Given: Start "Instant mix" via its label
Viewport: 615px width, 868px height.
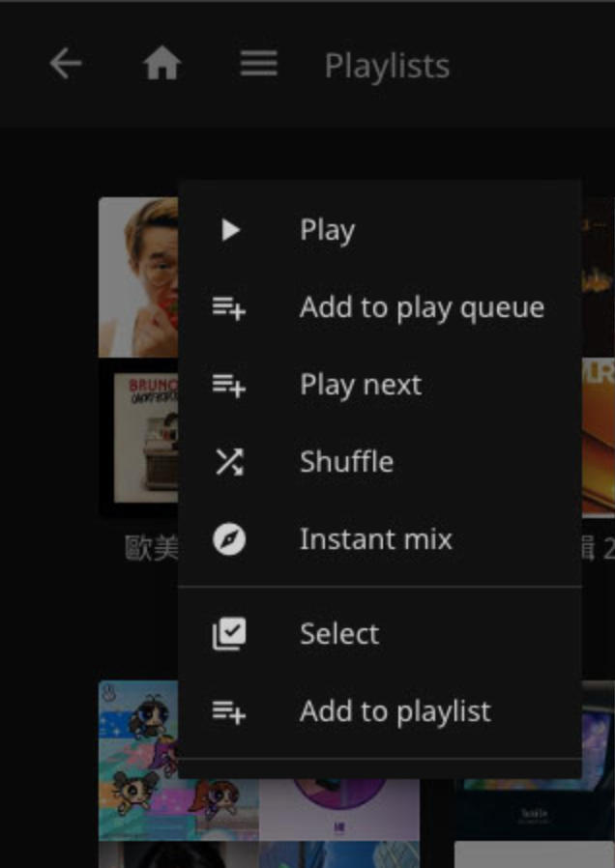Looking at the screenshot, I should (x=375, y=539).
